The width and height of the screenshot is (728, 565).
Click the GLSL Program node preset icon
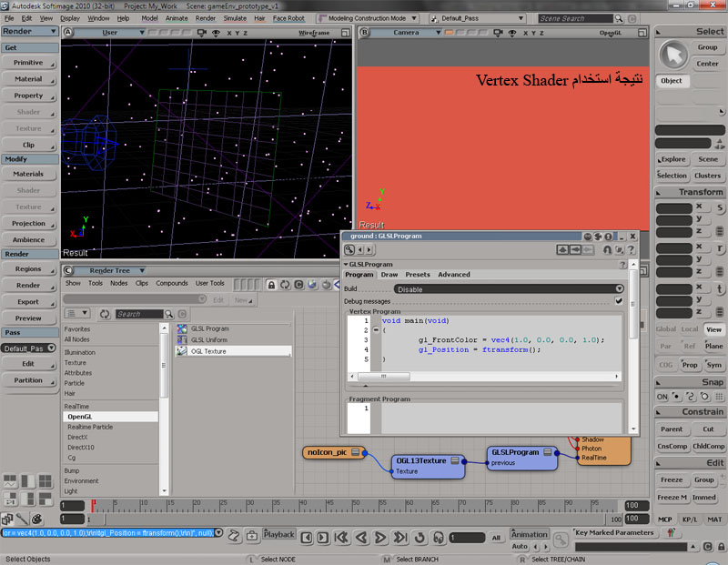tap(182, 328)
